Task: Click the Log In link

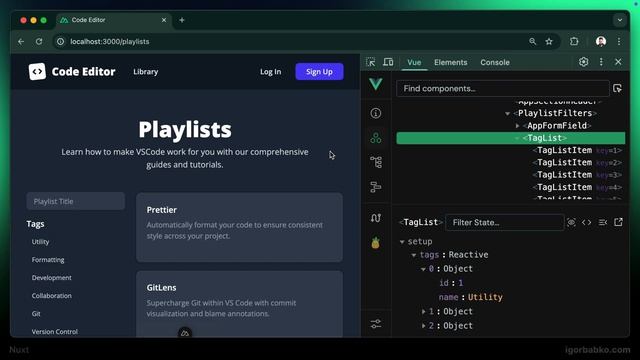Action: pyautogui.click(x=271, y=72)
